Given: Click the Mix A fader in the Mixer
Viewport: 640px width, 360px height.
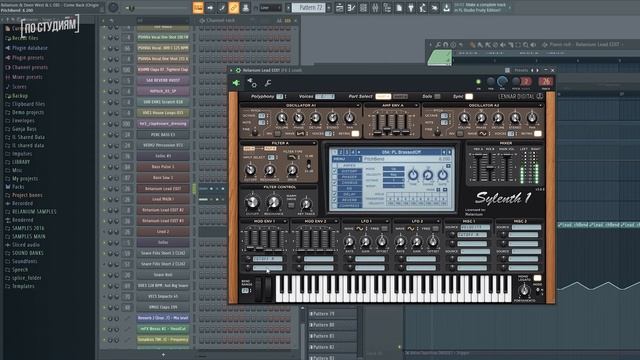Looking at the screenshot, I should (477, 167).
